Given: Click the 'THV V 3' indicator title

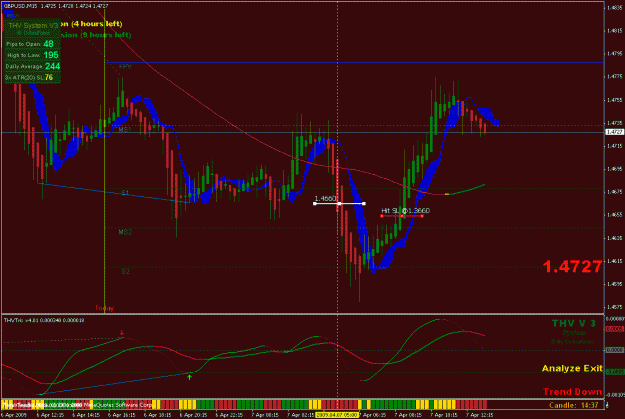Looking at the screenshot, I should pos(573,323).
